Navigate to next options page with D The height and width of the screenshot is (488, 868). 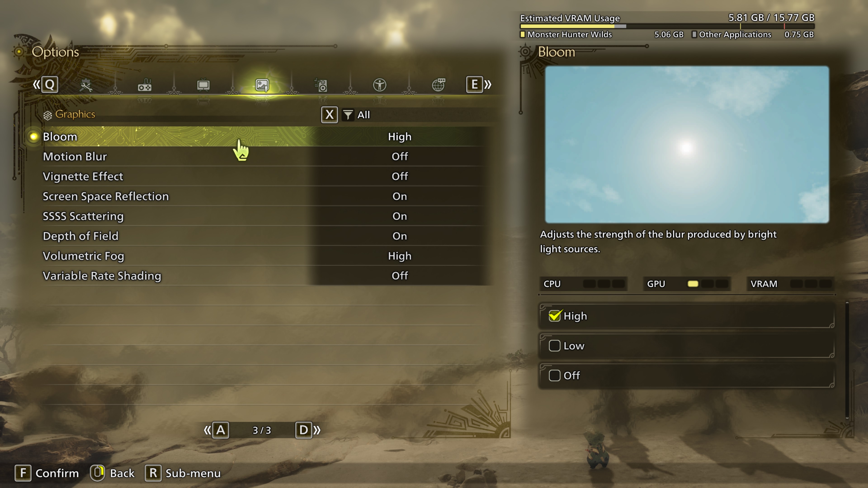[x=303, y=430]
